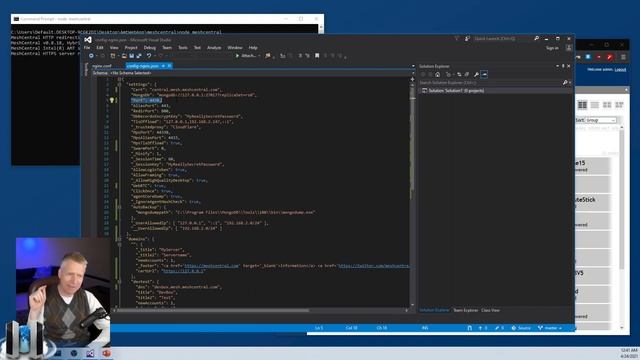Switch to the nginx.conf editor tab
The image size is (640, 360).
(102, 66)
